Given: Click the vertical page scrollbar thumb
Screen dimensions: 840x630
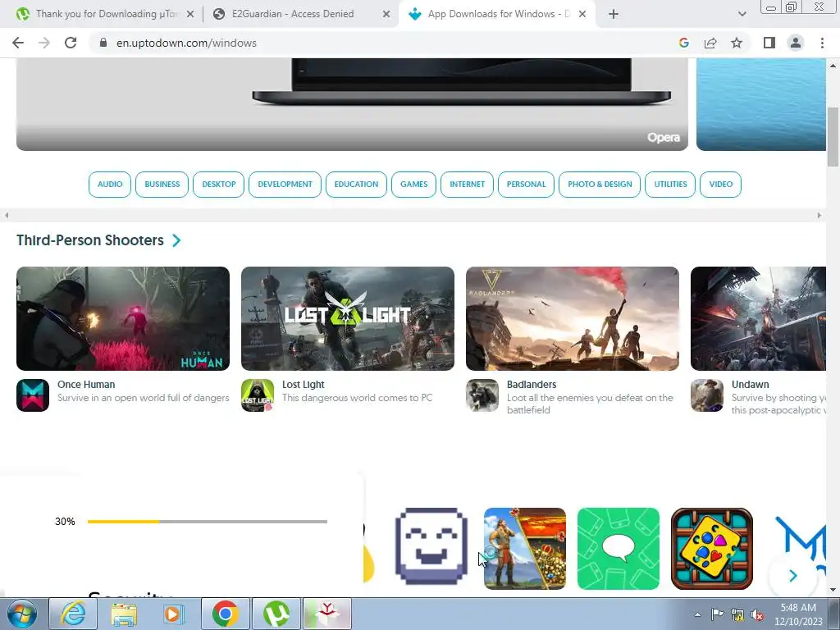Looking at the screenshot, I should [833, 137].
